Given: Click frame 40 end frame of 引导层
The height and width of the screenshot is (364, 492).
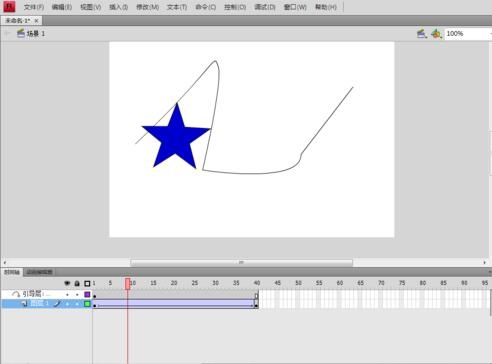Looking at the screenshot, I should point(256,295).
